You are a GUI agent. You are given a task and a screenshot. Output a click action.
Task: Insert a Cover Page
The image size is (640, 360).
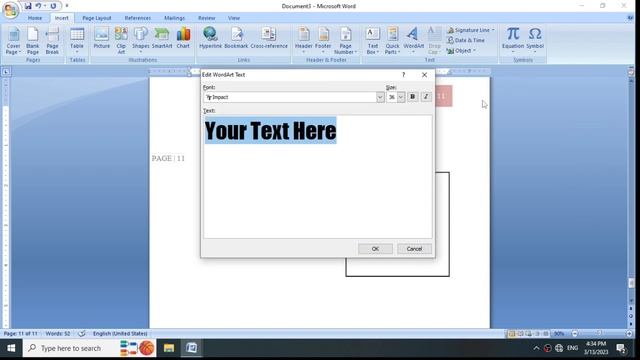click(x=13, y=41)
